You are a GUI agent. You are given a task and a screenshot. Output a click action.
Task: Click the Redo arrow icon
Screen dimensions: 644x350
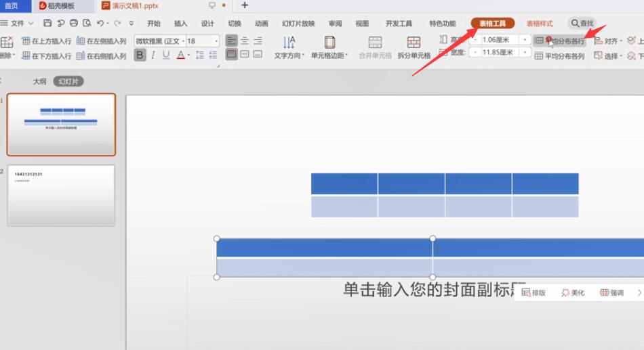point(117,23)
